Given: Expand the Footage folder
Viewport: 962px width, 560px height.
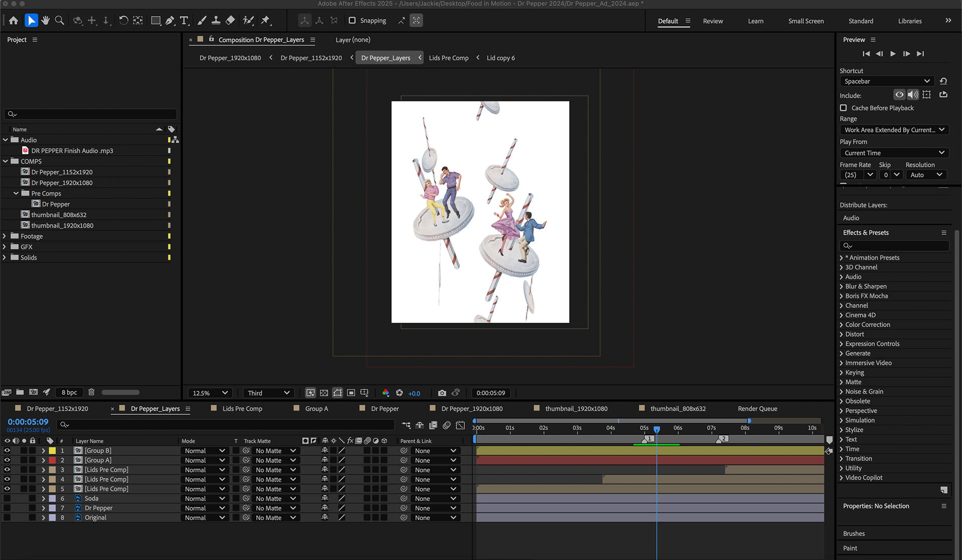Looking at the screenshot, I should (x=5, y=236).
